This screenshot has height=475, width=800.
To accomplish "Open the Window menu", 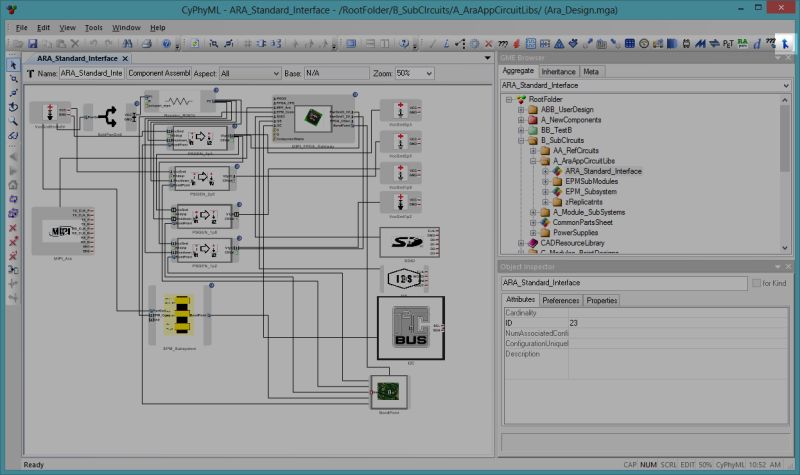I will pos(126,28).
